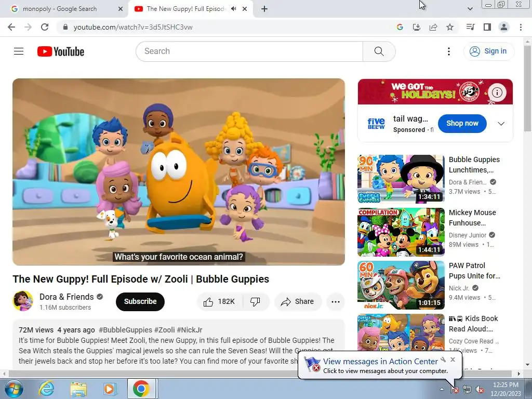The width and height of the screenshot is (532, 399).
Task: Click the search magnifier button
Action: 379,51
